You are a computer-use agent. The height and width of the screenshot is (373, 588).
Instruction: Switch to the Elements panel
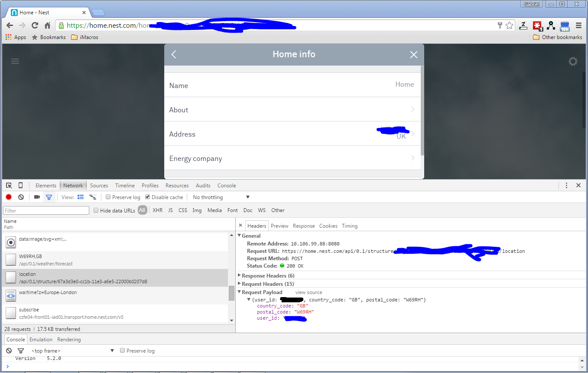[x=46, y=186]
